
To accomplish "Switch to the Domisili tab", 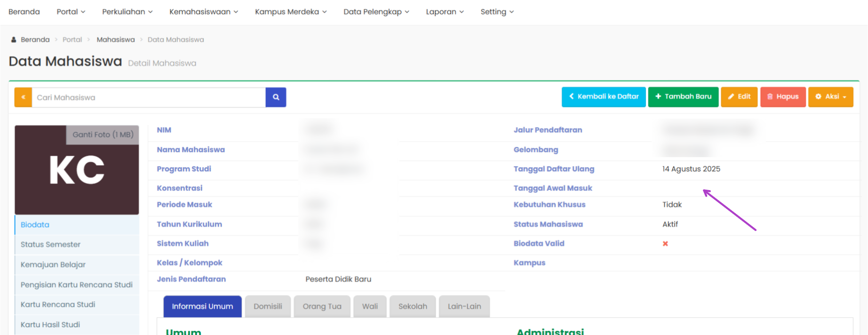I will pos(268,307).
